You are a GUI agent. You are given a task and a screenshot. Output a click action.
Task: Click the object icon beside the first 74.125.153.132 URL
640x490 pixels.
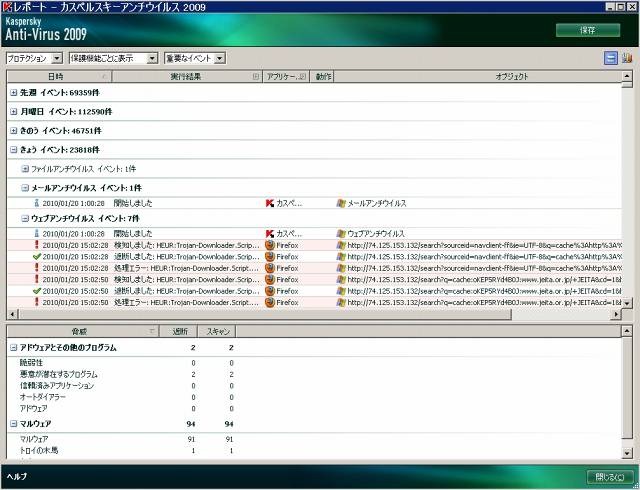(341, 245)
